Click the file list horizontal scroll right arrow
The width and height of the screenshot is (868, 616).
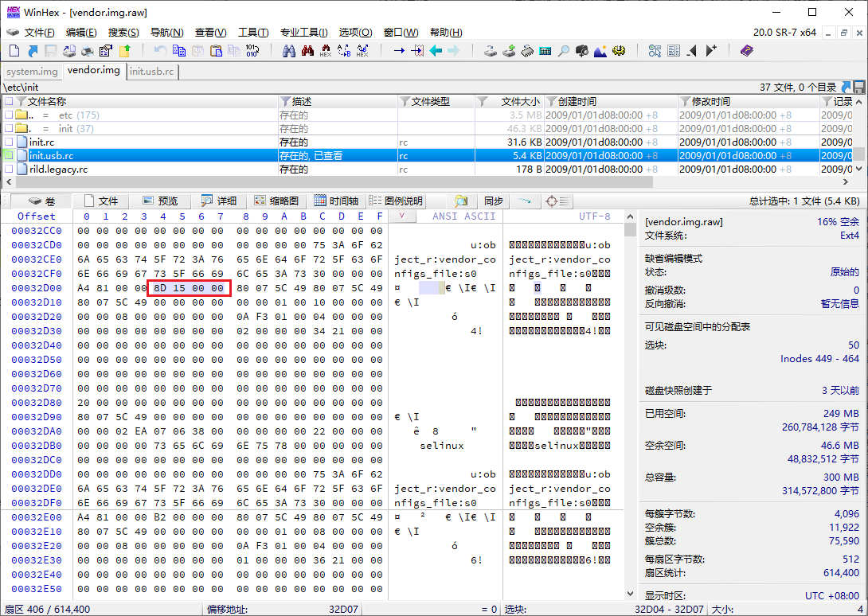coord(845,181)
